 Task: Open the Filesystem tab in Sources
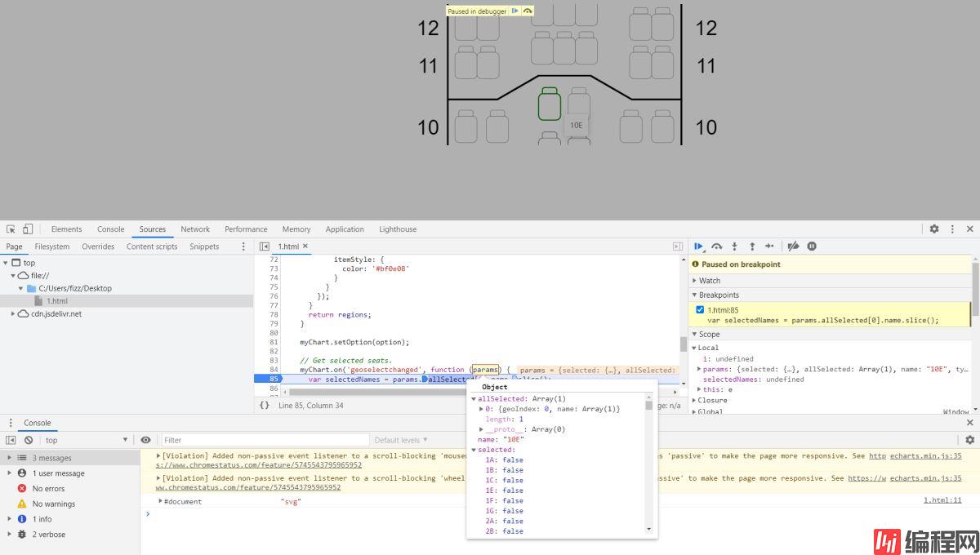(x=52, y=246)
